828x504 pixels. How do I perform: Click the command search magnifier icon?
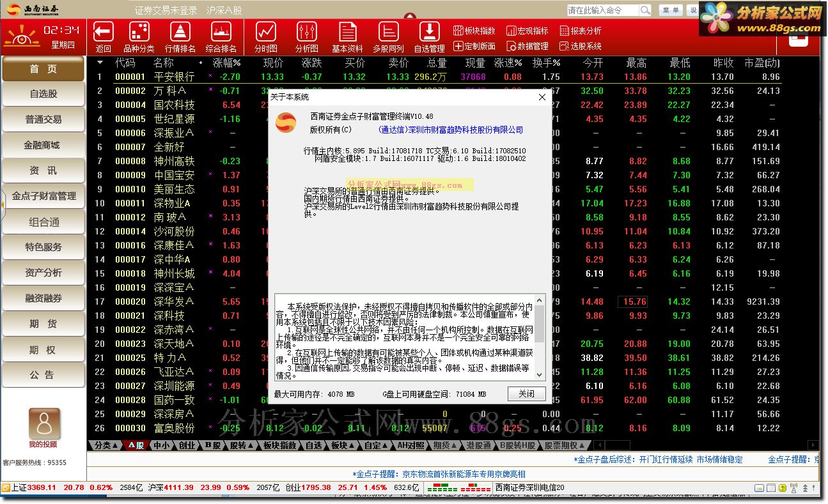point(645,10)
